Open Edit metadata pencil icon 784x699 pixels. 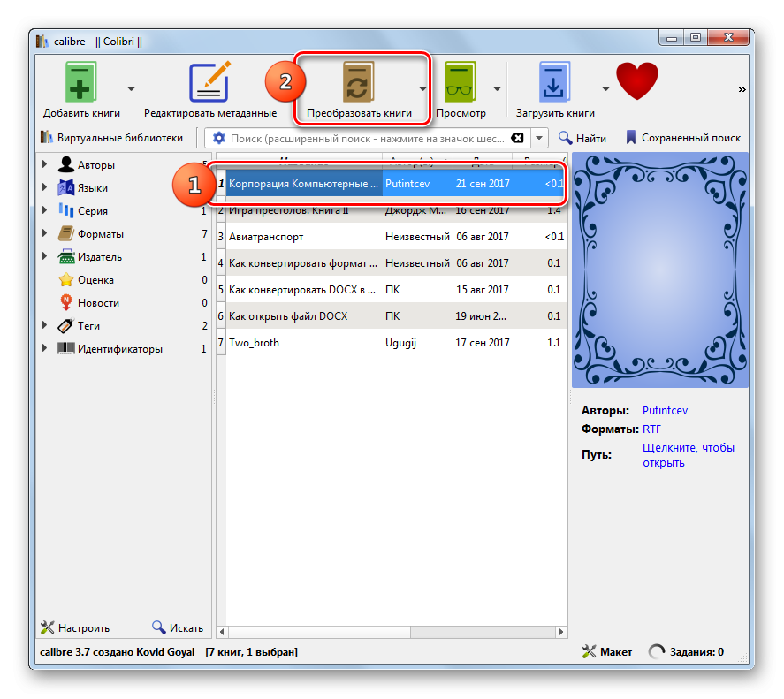pyautogui.click(x=209, y=81)
